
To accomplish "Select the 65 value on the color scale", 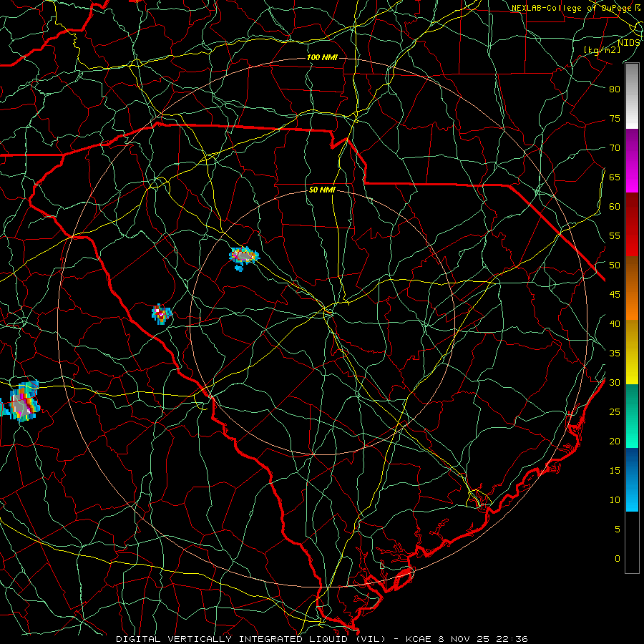I will pyautogui.click(x=615, y=177).
